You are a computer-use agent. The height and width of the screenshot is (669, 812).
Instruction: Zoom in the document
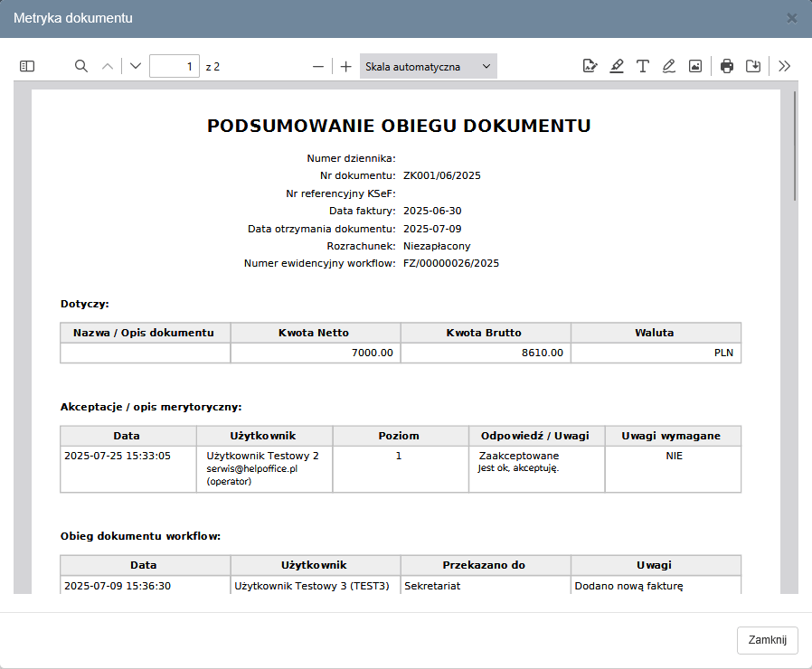(345, 66)
